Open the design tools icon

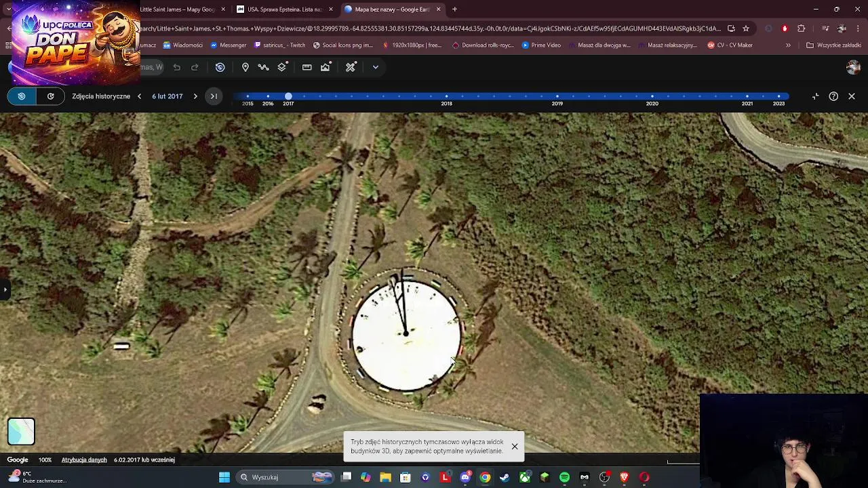point(351,67)
